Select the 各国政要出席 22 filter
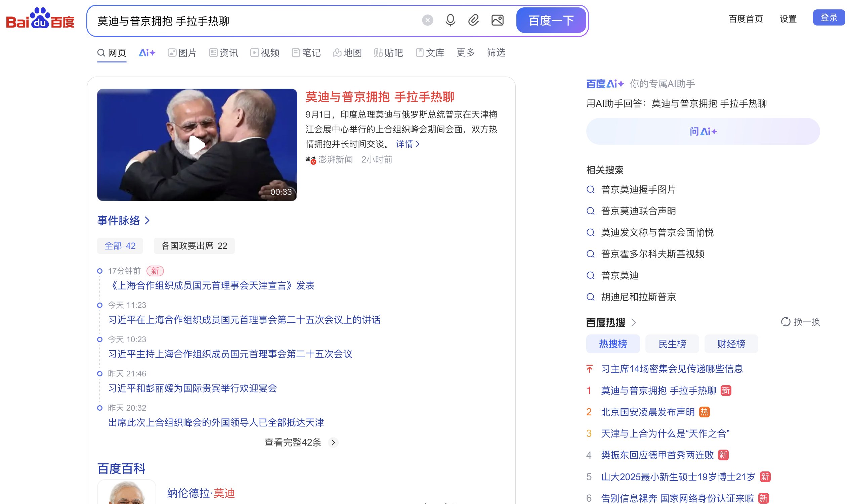This screenshot has width=851, height=504. click(x=194, y=245)
